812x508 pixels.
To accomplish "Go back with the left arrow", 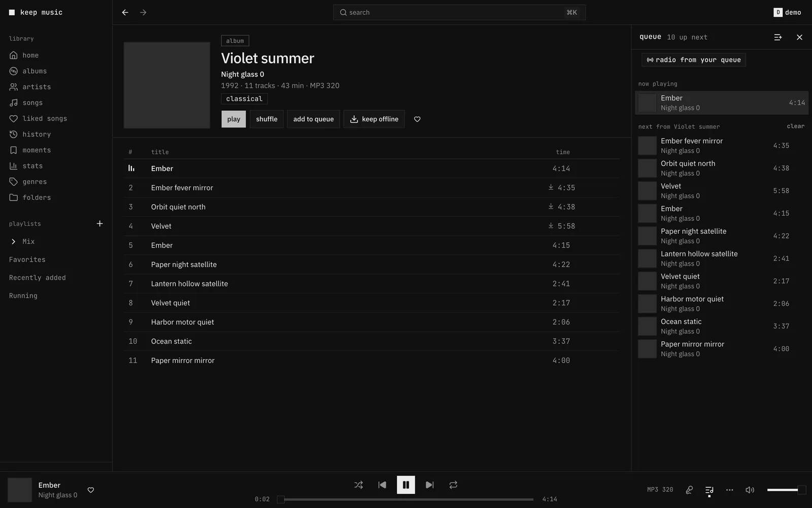I will click(x=125, y=12).
